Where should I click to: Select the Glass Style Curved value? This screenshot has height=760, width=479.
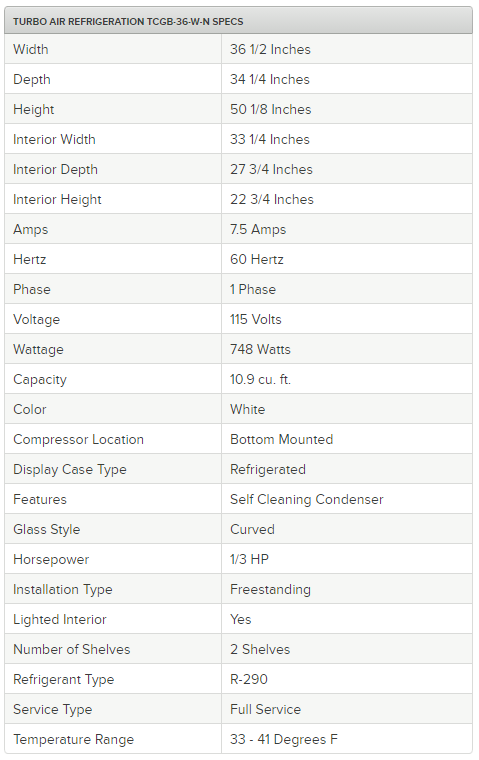pos(252,530)
